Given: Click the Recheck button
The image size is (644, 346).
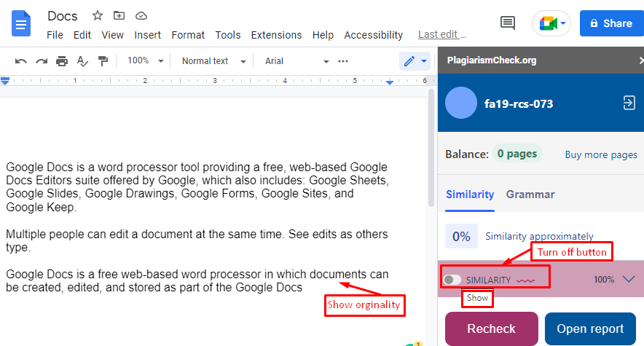Looking at the screenshot, I should 492,329.
